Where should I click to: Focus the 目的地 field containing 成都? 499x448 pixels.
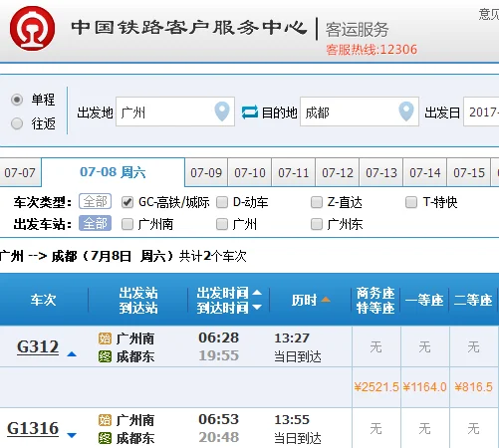click(x=360, y=112)
